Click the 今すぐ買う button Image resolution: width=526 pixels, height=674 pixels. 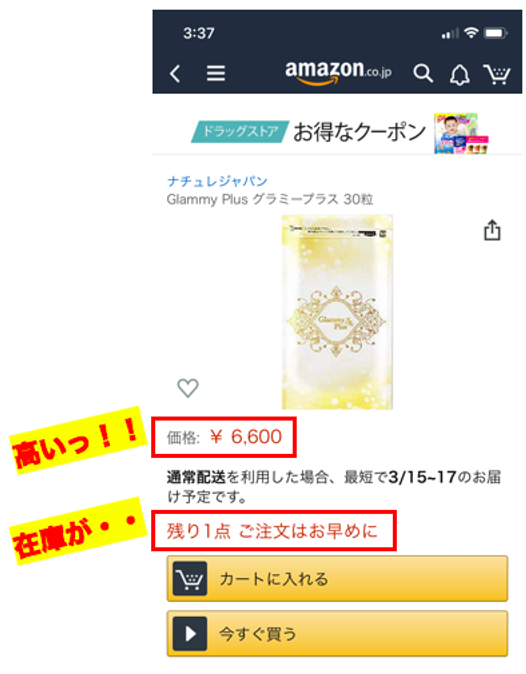click(337, 633)
